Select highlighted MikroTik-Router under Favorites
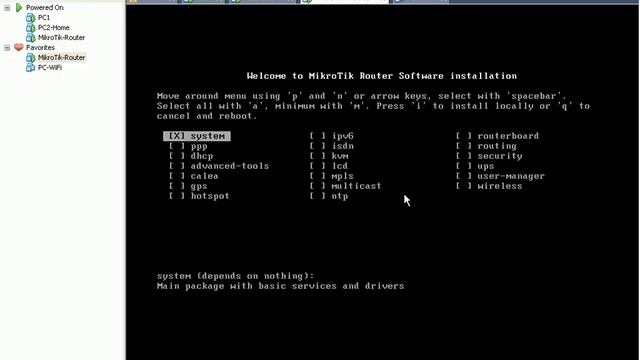This screenshot has width=640, height=360. (x=61, y=58)
